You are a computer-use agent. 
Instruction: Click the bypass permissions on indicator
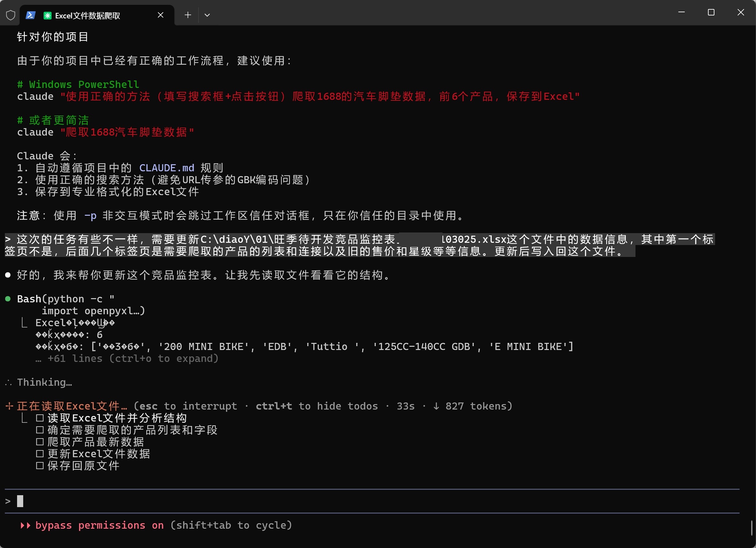point(99,525)
